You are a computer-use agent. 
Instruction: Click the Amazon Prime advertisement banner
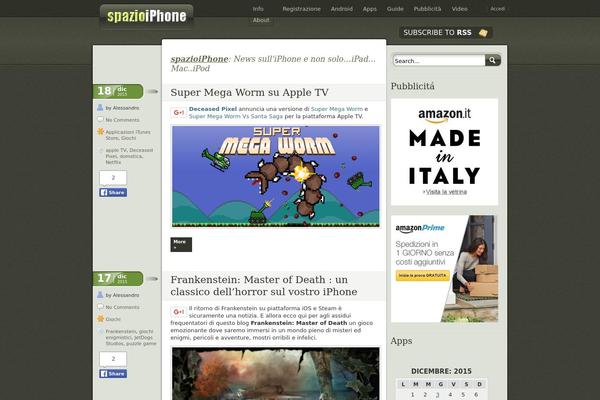tap(444, 268)
